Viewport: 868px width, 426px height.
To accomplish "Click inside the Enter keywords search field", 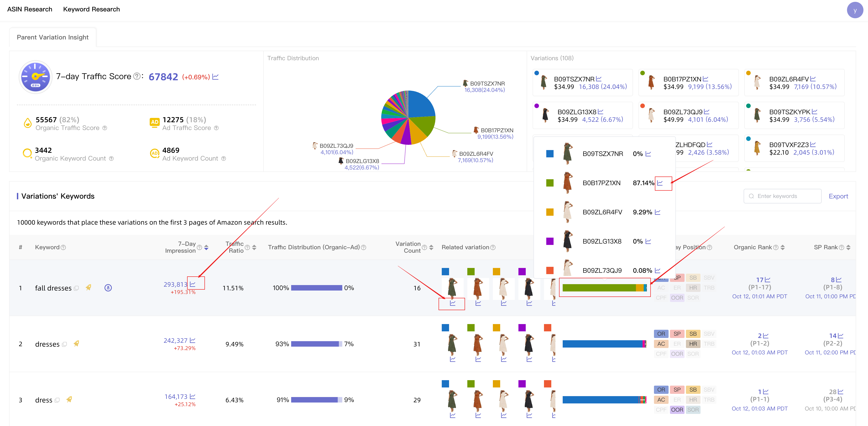I will coord(782,196).
